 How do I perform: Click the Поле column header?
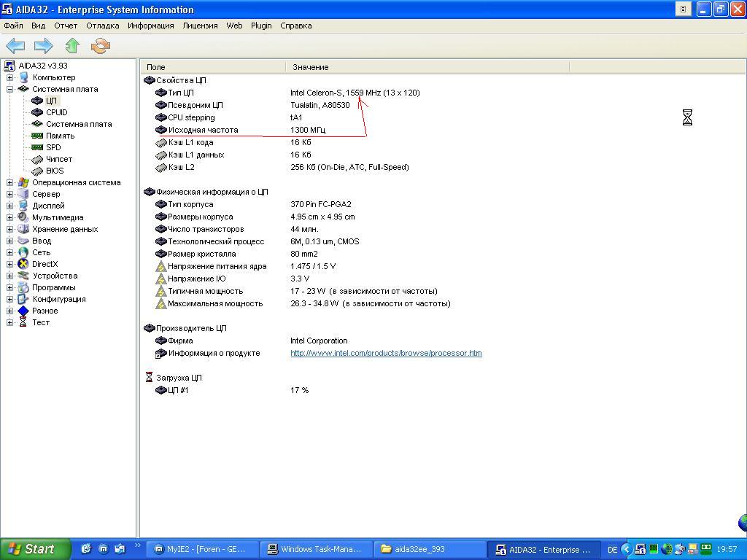(213, 67)
